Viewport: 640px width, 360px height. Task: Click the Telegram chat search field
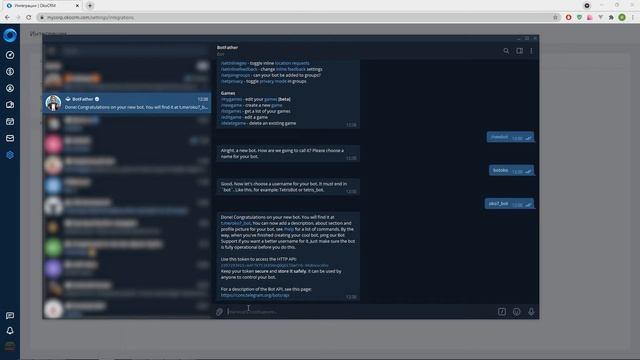135,51
